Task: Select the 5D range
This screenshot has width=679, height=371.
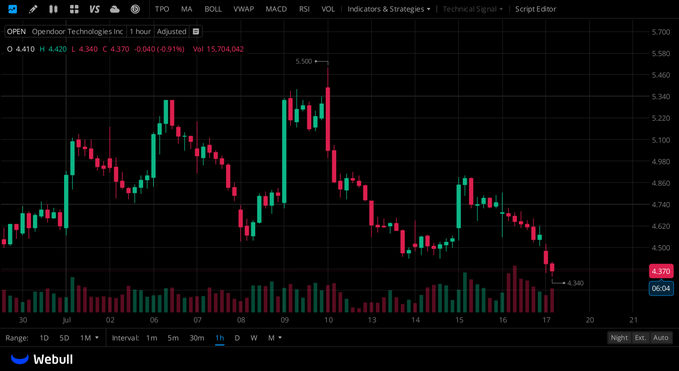Action: click(64, 338)
